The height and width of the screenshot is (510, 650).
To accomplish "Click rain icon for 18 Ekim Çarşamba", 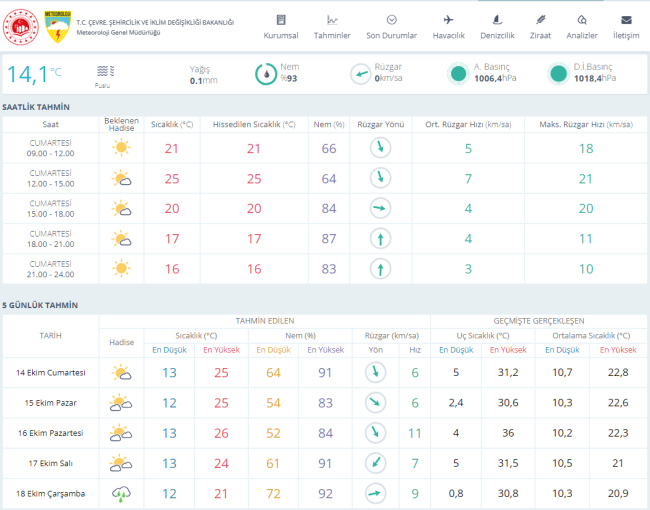I will [121, 493].
